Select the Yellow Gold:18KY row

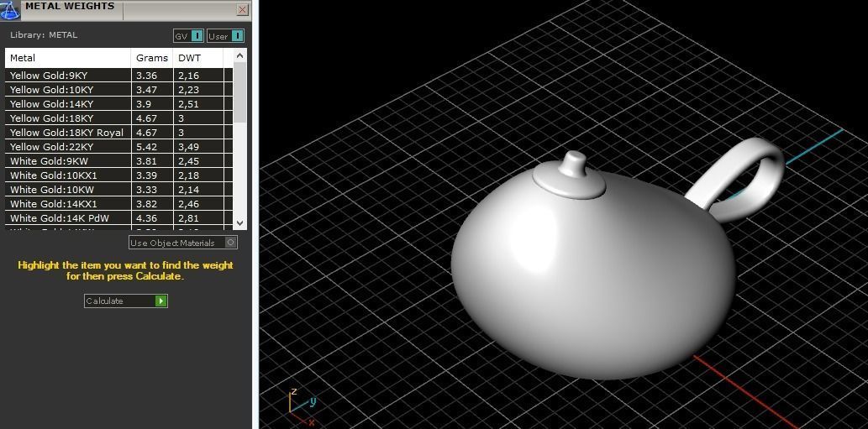pos(118,118)
